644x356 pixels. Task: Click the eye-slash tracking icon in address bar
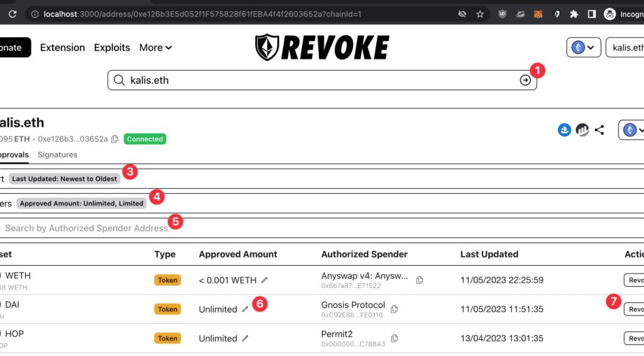[462, 14]
